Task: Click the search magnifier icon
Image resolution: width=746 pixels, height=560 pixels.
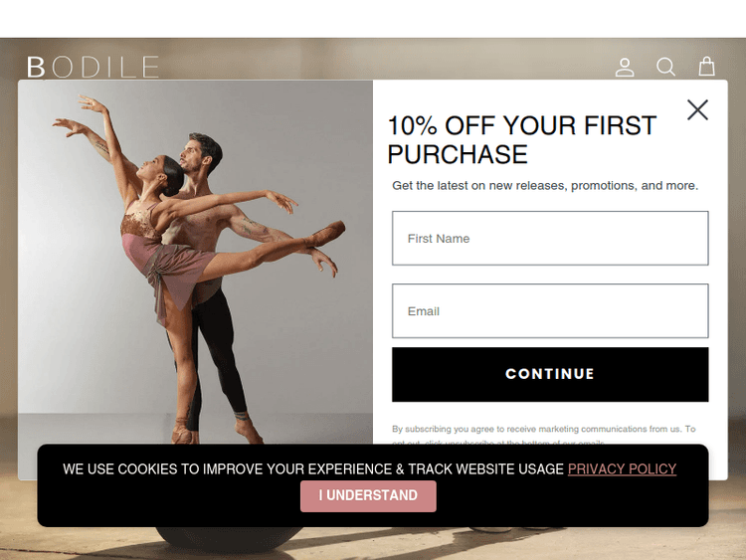Action: [665, 67]
